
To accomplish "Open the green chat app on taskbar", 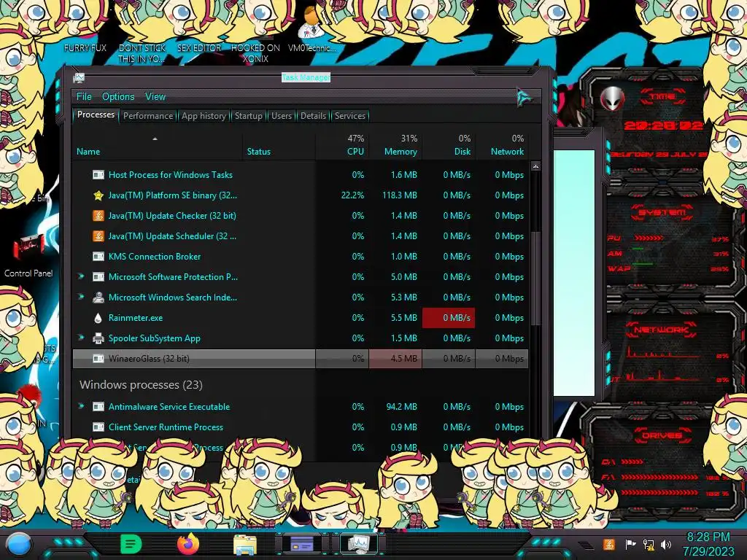I will click(131, 544).
